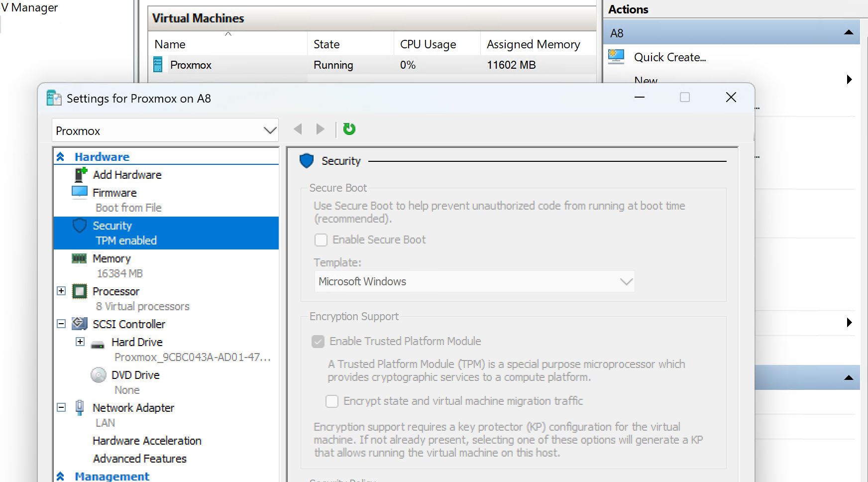Screen dimensions: 868x482
Task: Click the Proxmox VM icon in list
Action: (x=158, y=65)
